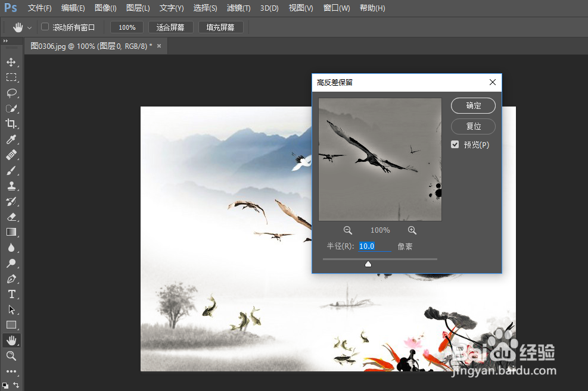Reset the filter settings with 复位
The image size is (588, 391).
pos(472,126)
